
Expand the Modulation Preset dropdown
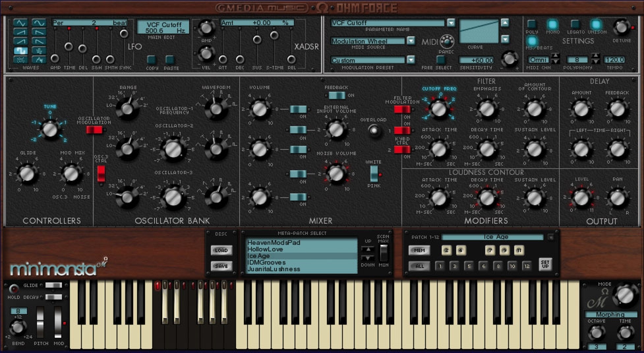tap(411, 60)
